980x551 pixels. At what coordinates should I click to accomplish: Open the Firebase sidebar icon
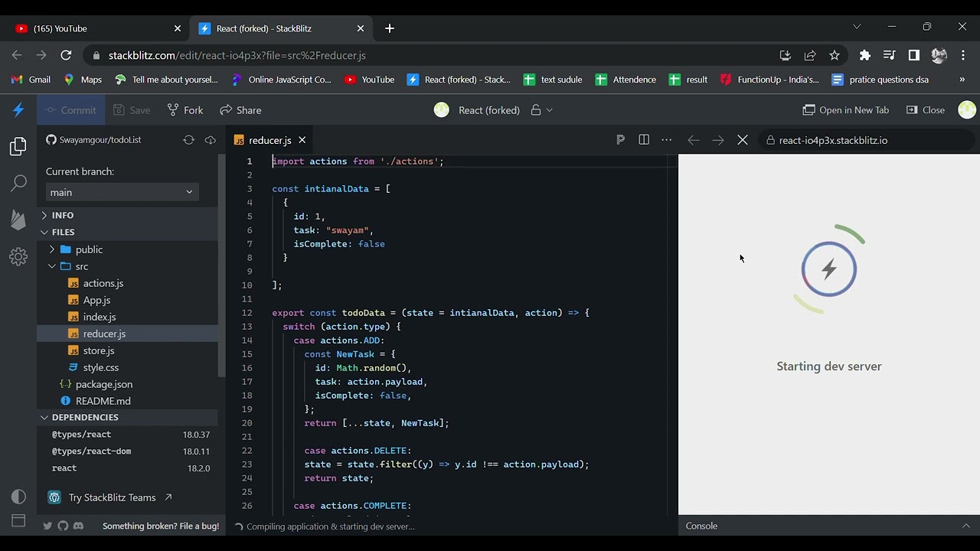coord(18,220)
